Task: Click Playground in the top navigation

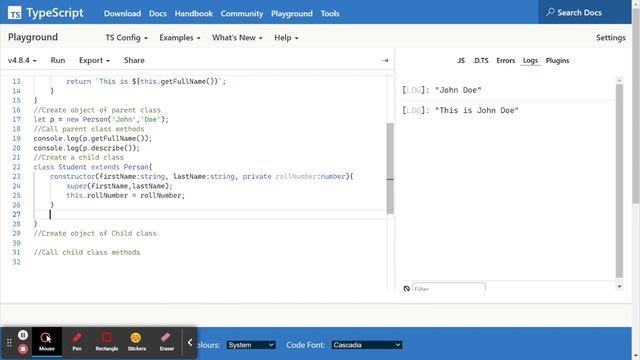Action: (291, 13)
